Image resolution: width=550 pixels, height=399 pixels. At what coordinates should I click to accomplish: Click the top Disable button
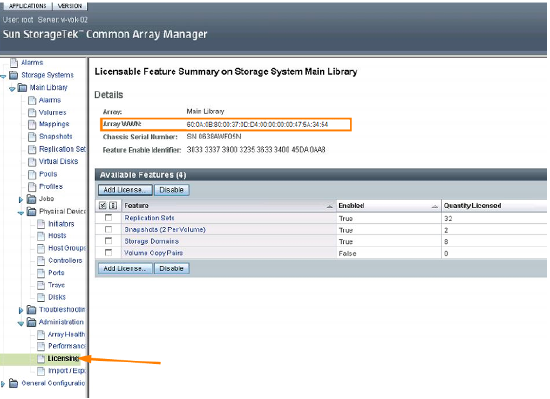click(x=172, y=190)
